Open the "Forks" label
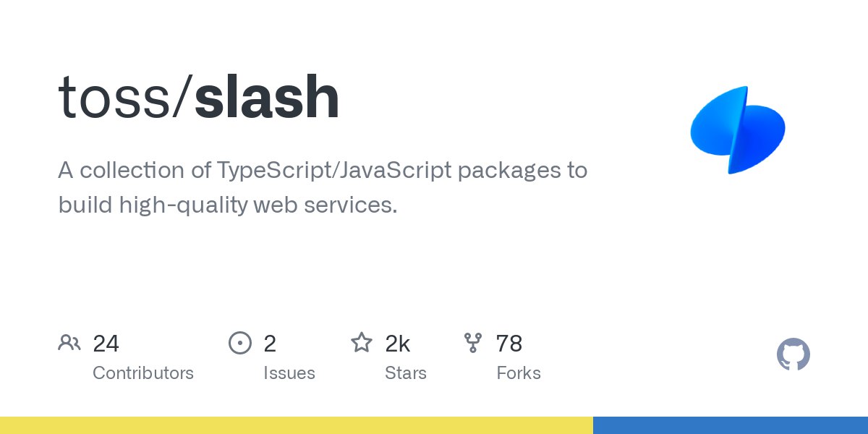The image size is (868, 434). (519, 373)
